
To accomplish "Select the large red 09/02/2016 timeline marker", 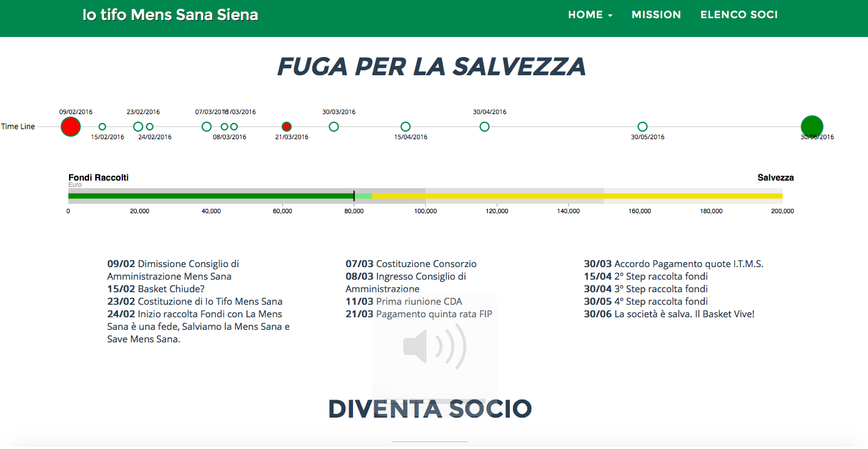I will point(71,127).
